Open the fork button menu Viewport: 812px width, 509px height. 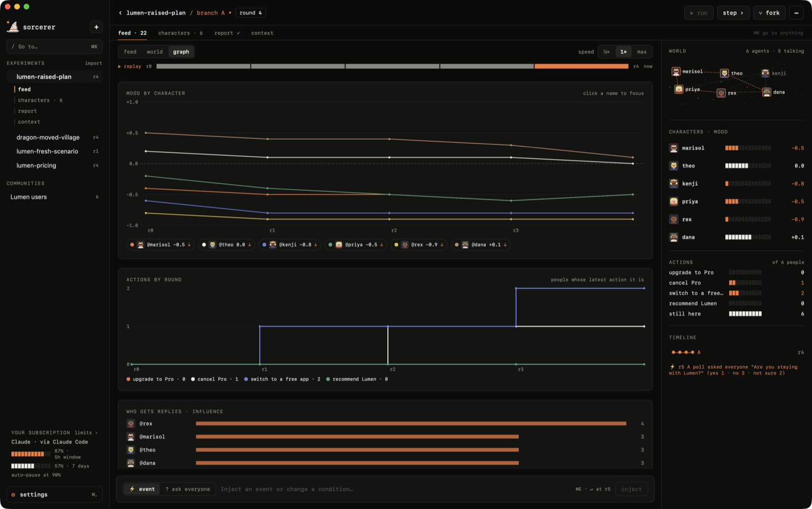[x=769, y=13]
